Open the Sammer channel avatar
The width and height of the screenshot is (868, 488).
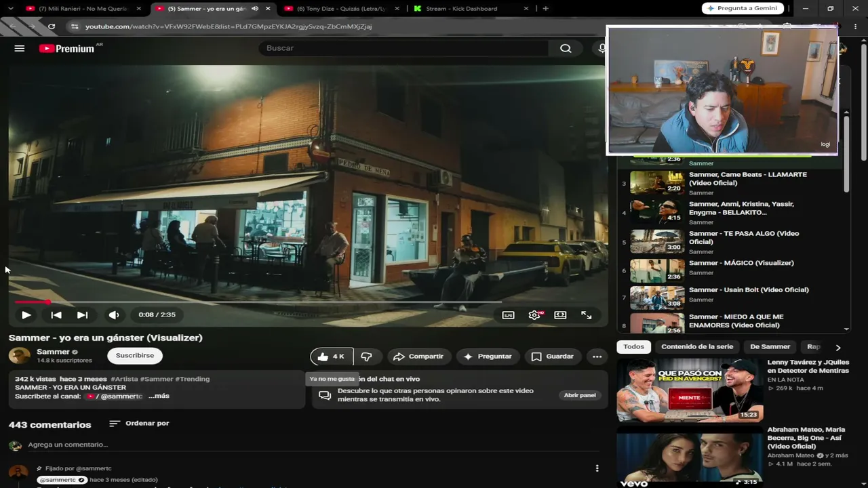tap(19, 355)
